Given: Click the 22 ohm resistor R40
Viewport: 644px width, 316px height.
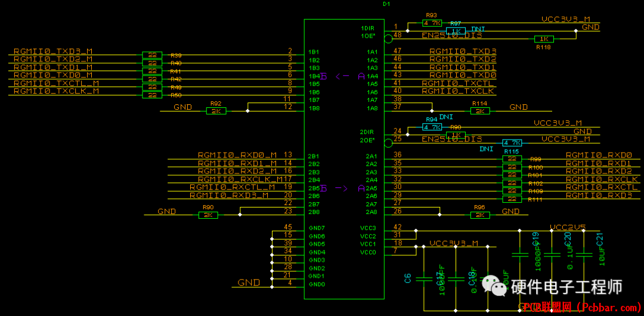Looking at the screenshot, I should [x=152, y=63].
